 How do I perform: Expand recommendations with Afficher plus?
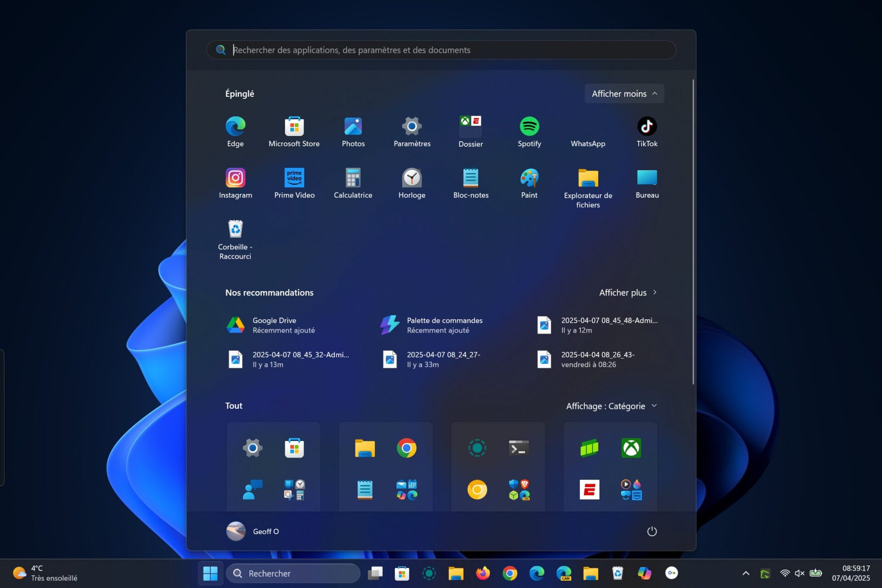(x=628, y=293)
